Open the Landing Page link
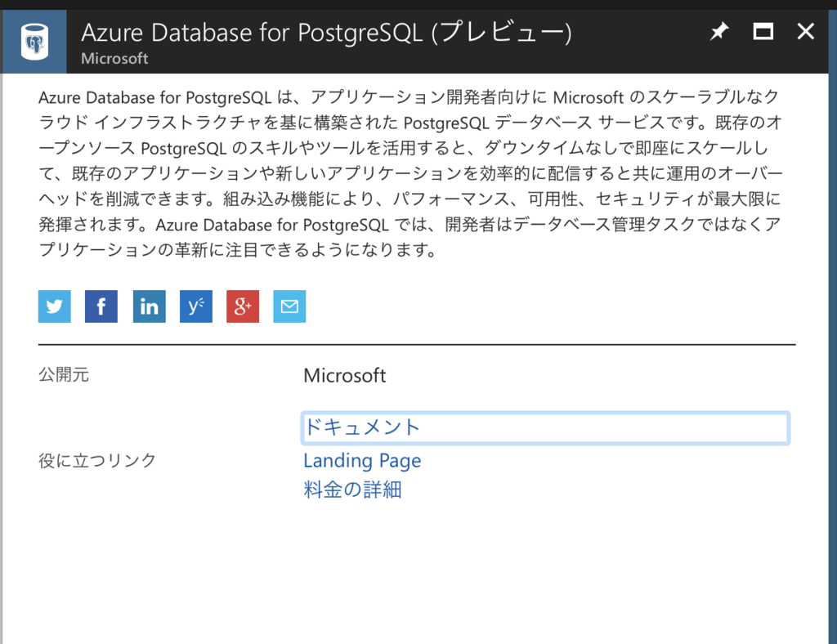The height and width of the screenshot is (644, 837). [362, 460]
